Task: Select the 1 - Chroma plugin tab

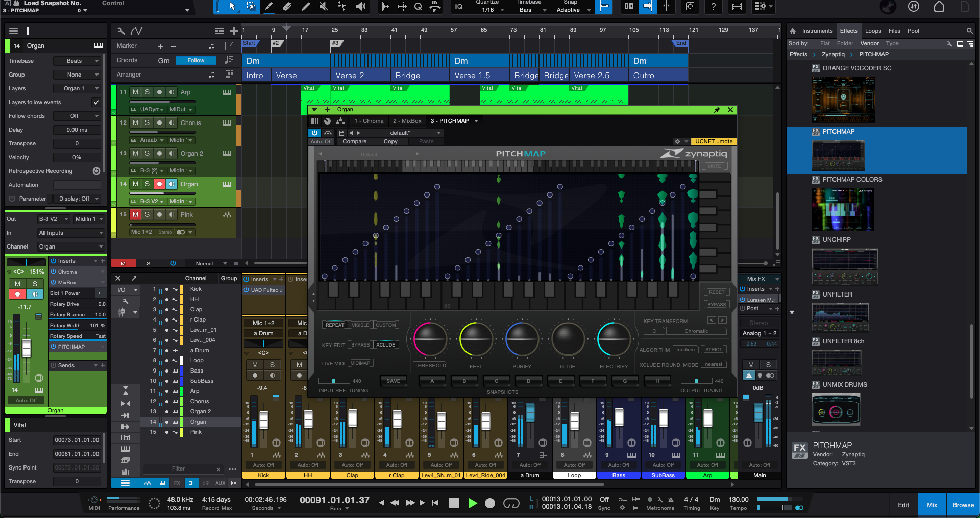Action: tap(369, 121)
